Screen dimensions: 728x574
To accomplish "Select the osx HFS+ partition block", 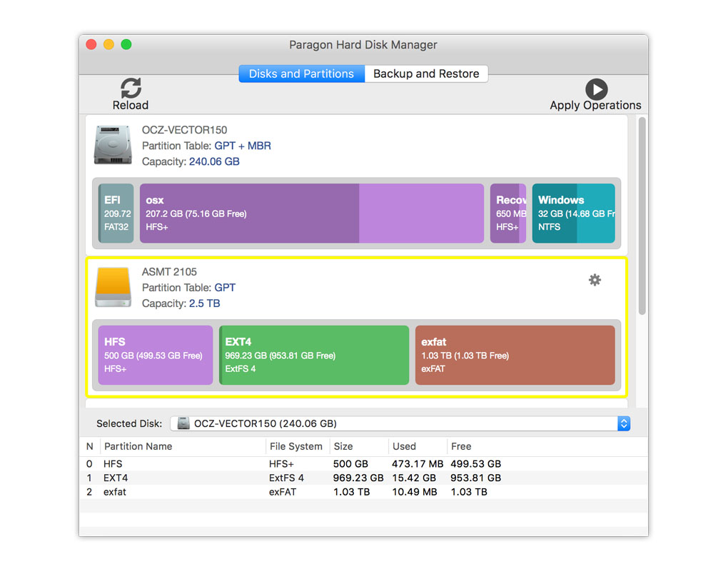I will [311, 213].
